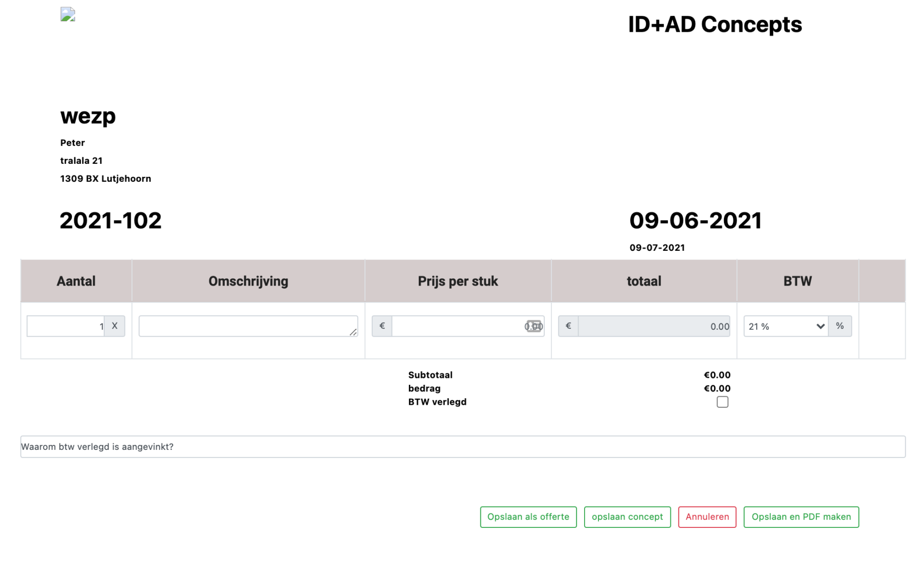This screenshot has height=584, width=924.
Task: Click the X button next to Aantal field
Action: click(x=115, y=326)
